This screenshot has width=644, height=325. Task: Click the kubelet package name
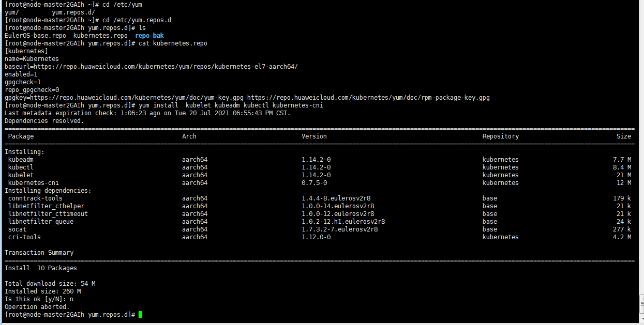pyautogui.click(x=21, y=175)
